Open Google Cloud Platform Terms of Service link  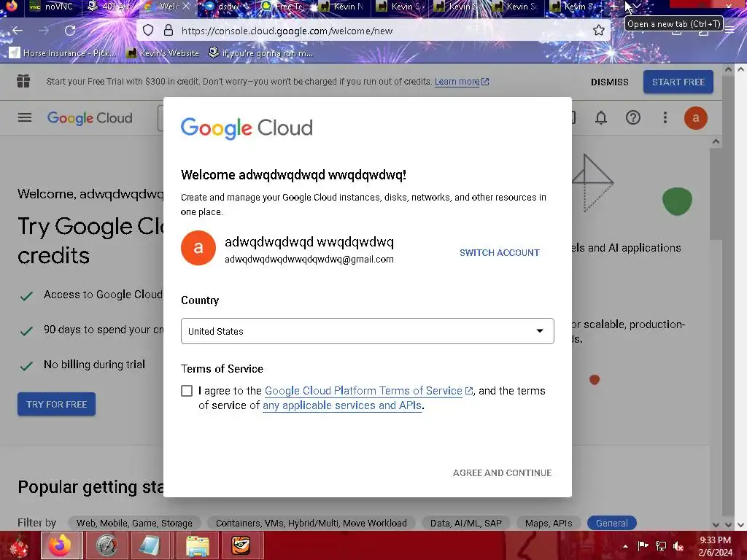pyautogui.click(x=368, y=391)
